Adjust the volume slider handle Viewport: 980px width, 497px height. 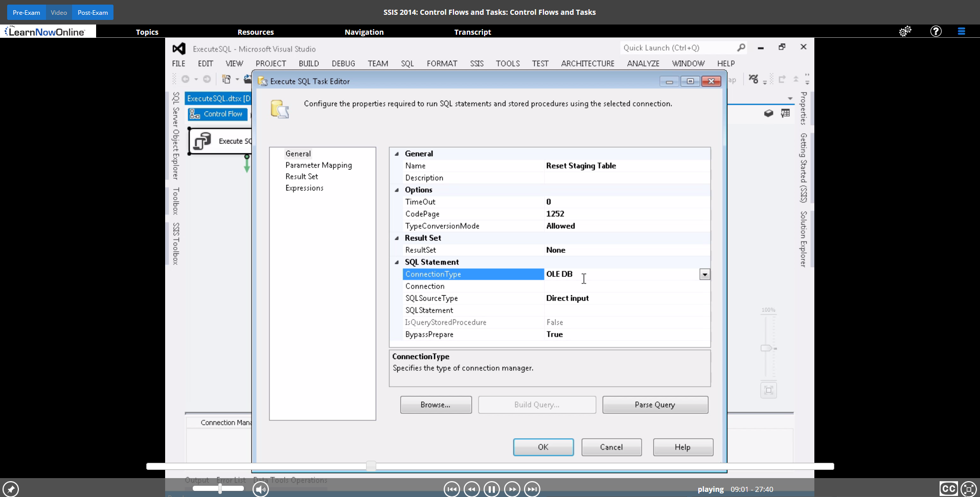[220, 488]
